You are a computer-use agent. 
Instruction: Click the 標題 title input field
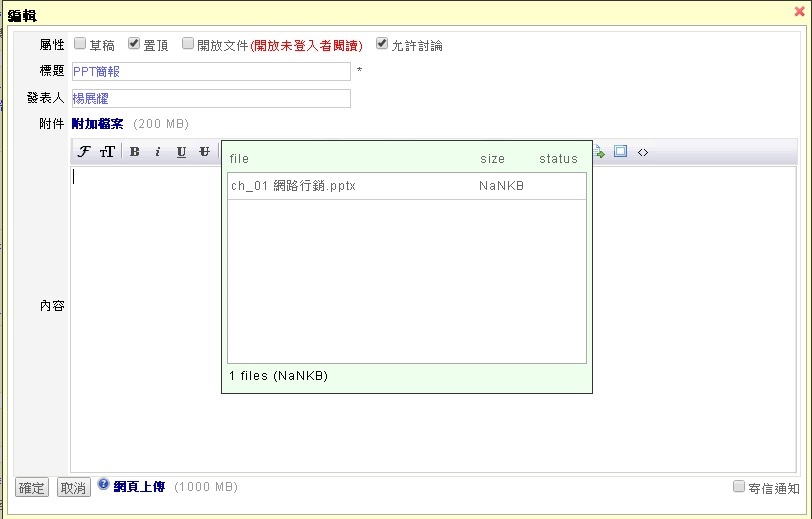pos(211,71)
